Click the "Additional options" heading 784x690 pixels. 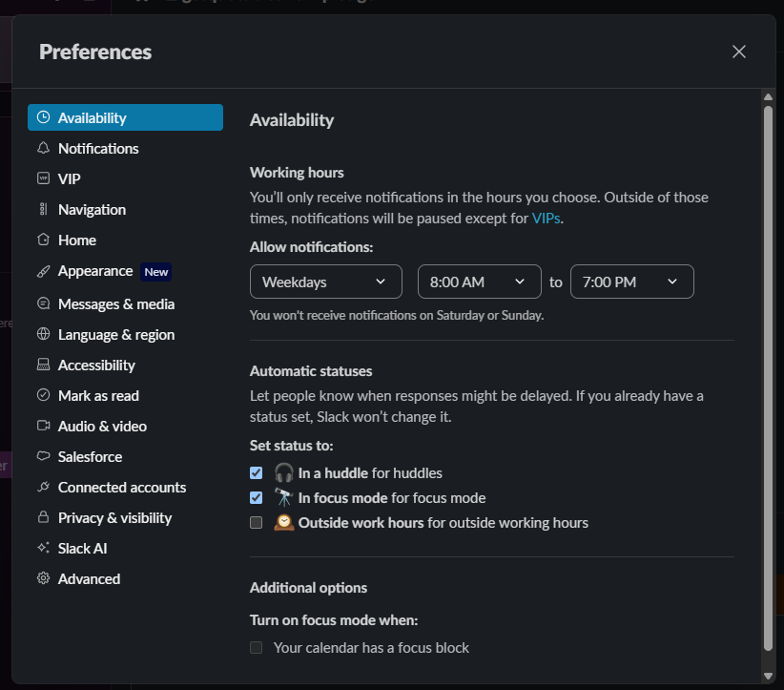click(308, 588)
